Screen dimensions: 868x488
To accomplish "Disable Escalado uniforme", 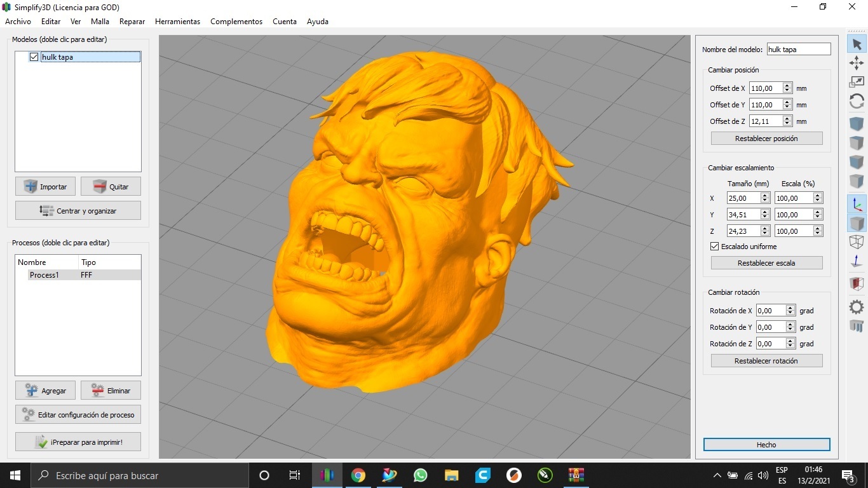I will tap(714, 247).
